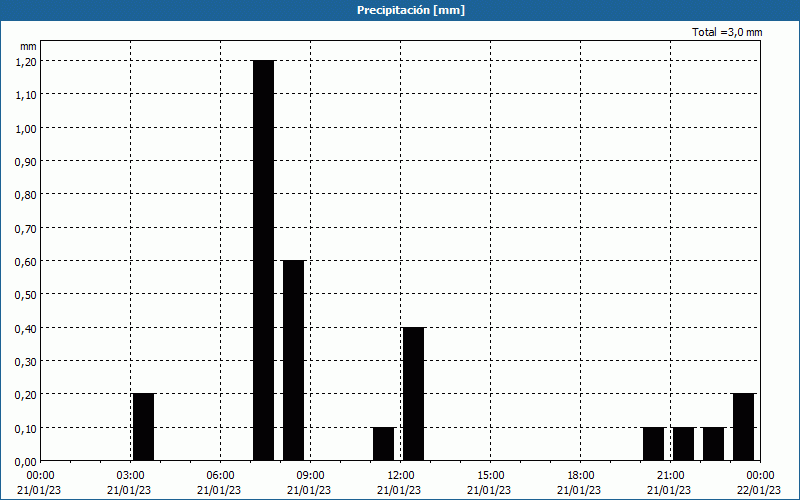The height and width of the screenshot is (500, 800).
Task: Click the 0,20 mm bar after 03:00
Action: pyautogui.click(x=143, y=427)
